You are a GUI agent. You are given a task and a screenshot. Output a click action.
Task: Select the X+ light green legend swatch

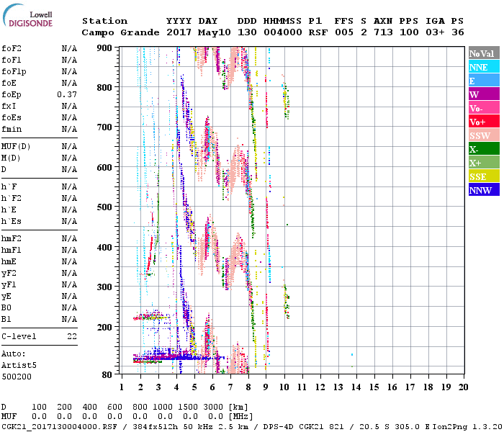point(484,162)
